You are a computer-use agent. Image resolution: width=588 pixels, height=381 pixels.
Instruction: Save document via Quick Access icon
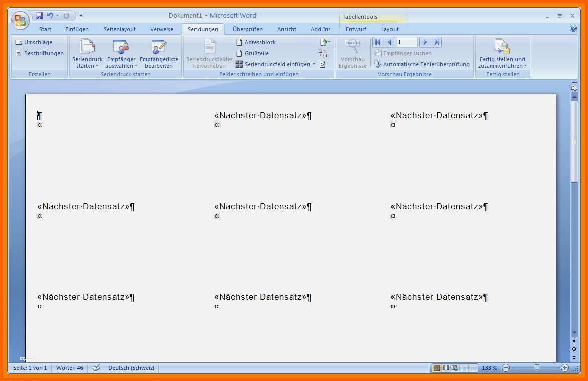pyautogui.click(x=39, y=16)
